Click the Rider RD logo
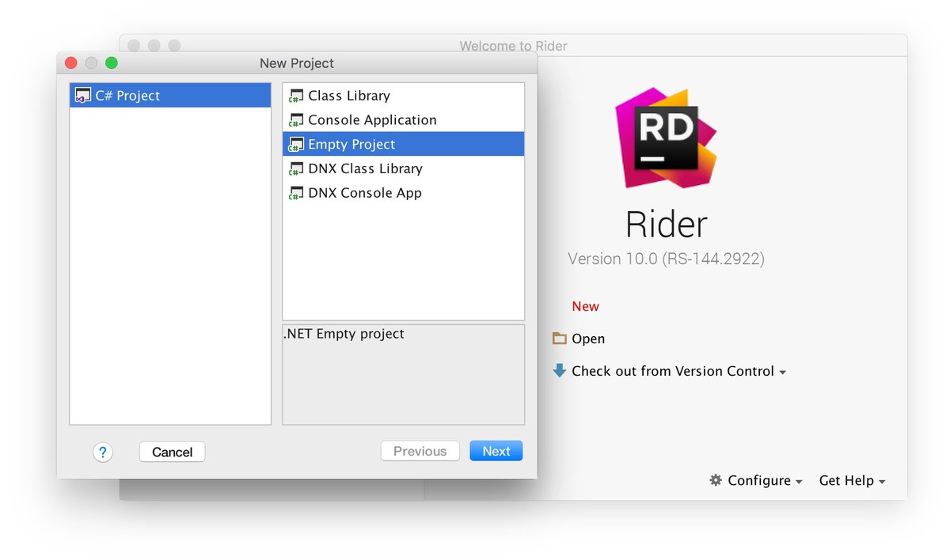950x560 pixels. coord(666,138)
